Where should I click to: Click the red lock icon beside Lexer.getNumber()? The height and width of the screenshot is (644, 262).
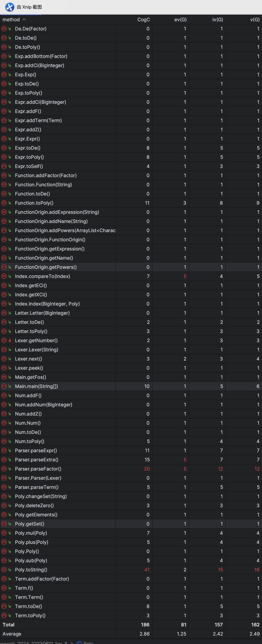pos(10,341)
